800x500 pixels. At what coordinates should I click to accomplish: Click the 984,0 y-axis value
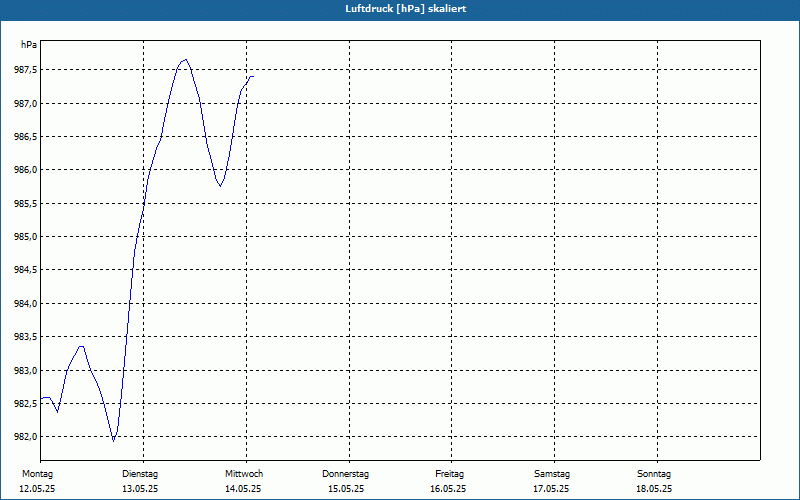[x=25, y=304]
